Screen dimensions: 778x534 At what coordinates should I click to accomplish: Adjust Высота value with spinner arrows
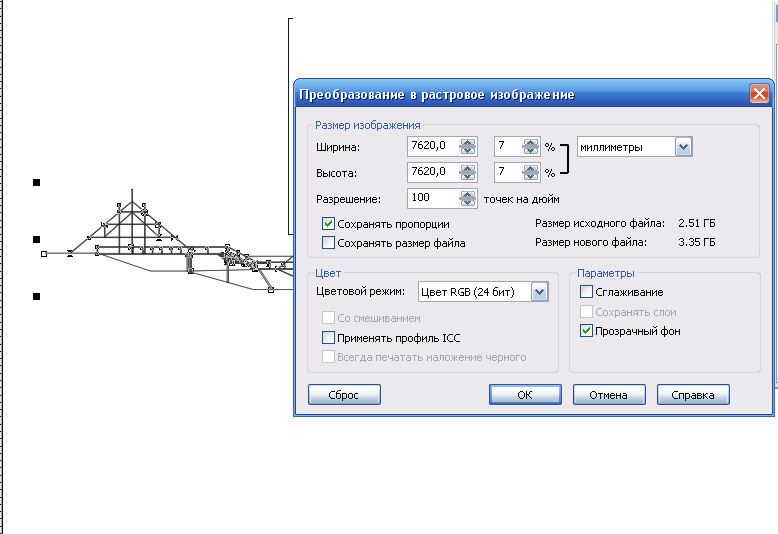(467, 172)
